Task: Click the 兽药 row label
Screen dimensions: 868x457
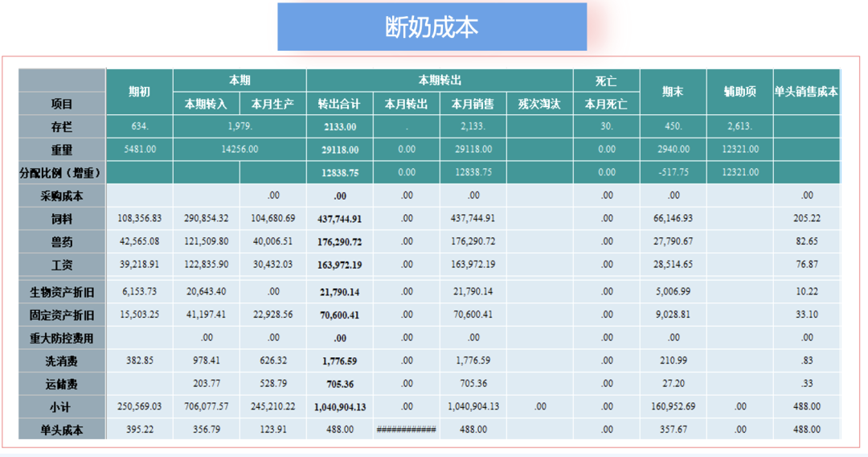Action: pos(62,241)
